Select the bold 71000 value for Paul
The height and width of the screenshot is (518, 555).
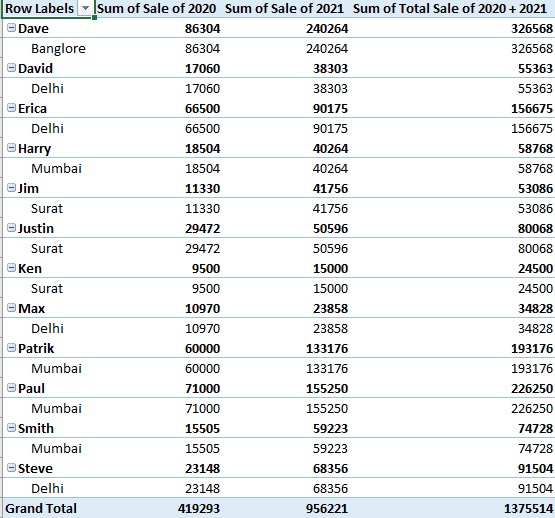202,389
